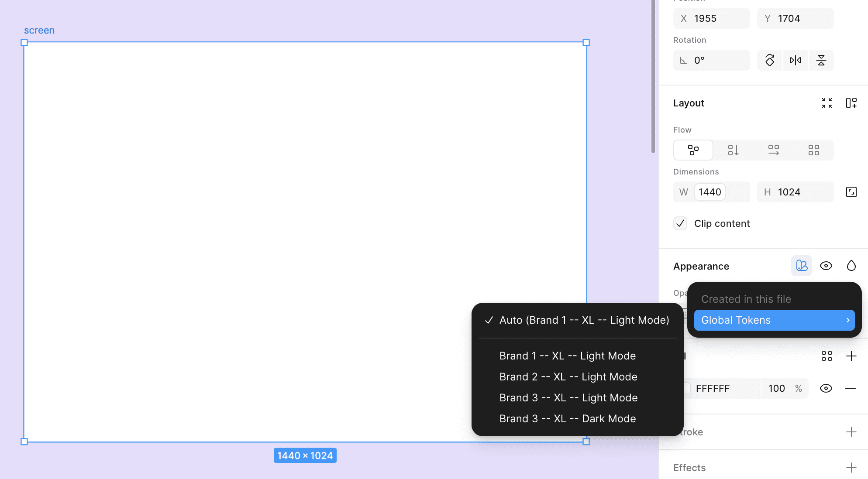Screen dimensions: 868x479
Task: Select the grid flow layout icon
Action: point(813,150)
